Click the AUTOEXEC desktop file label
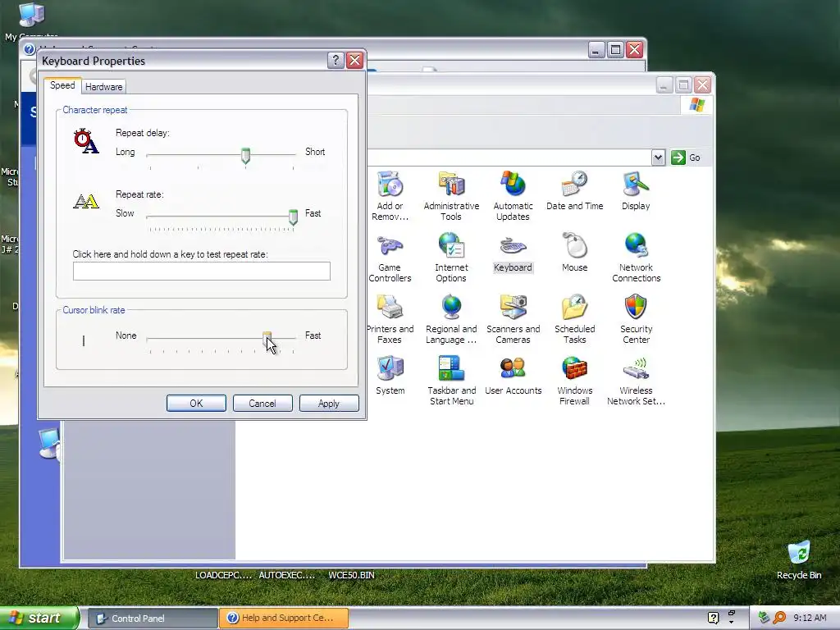The image size is (840, 630). 287,575
